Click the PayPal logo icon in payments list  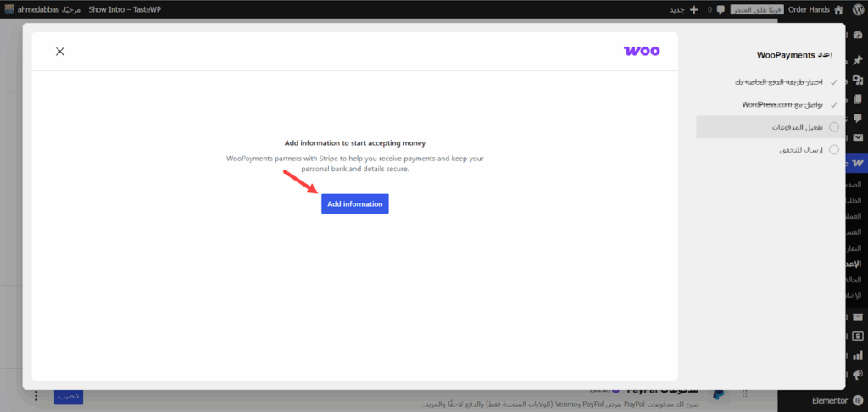718,394
